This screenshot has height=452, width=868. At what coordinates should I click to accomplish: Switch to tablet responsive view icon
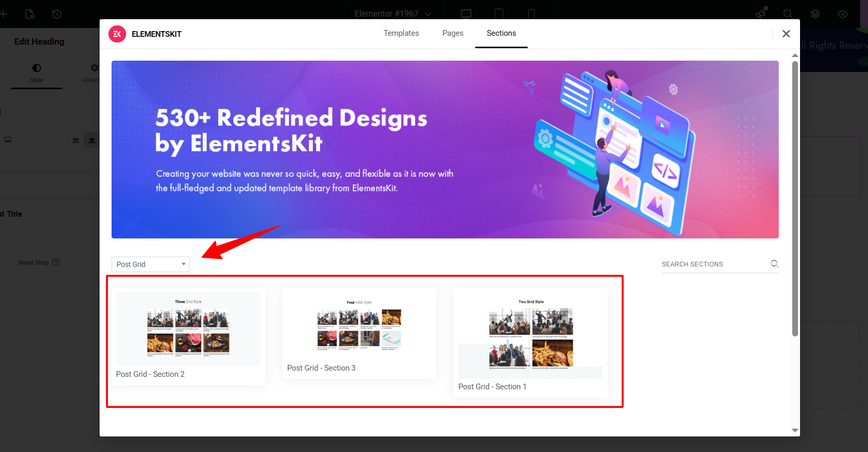[499, 14]
